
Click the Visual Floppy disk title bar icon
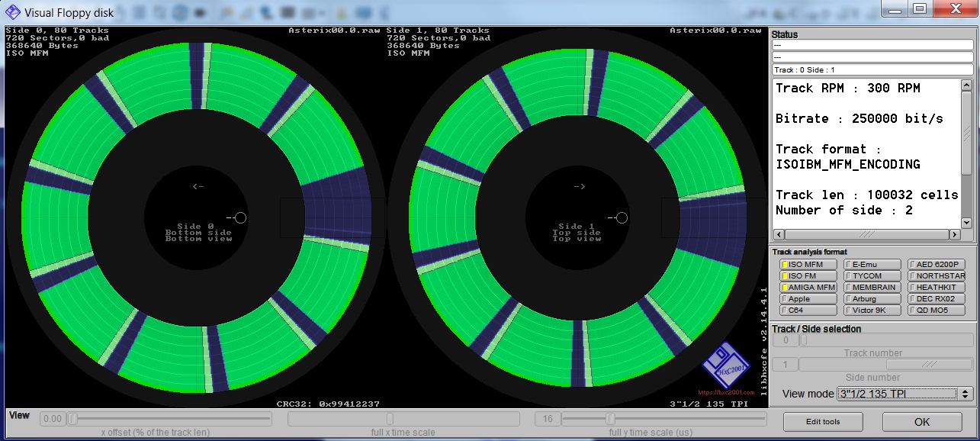point(13,12)
